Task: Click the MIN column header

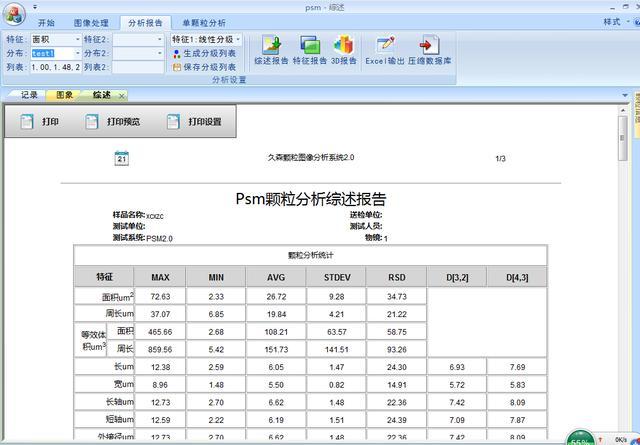Action: pyautogui.click(x=216, y=277)
